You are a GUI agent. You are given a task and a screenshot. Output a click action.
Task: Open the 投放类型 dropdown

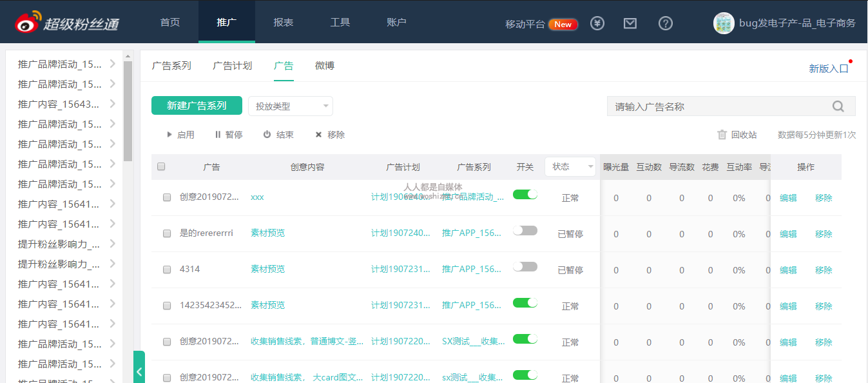290,106
